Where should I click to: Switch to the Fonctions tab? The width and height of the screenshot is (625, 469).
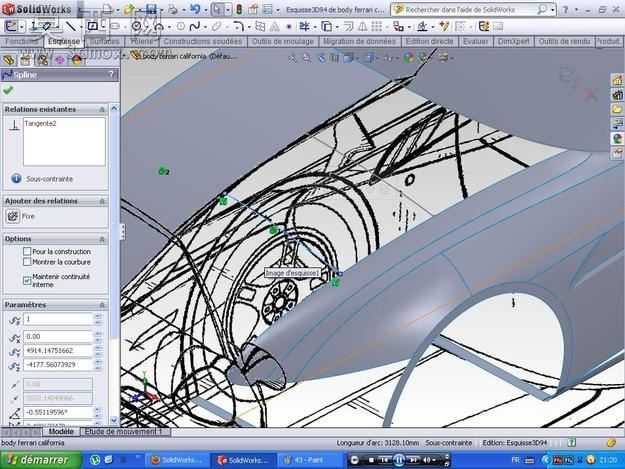pos(21,41)
